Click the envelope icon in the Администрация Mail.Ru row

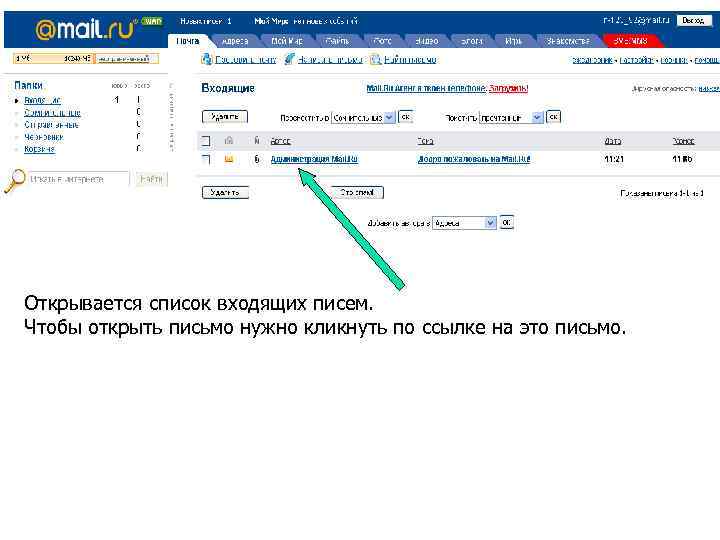(x=229, y=159)
